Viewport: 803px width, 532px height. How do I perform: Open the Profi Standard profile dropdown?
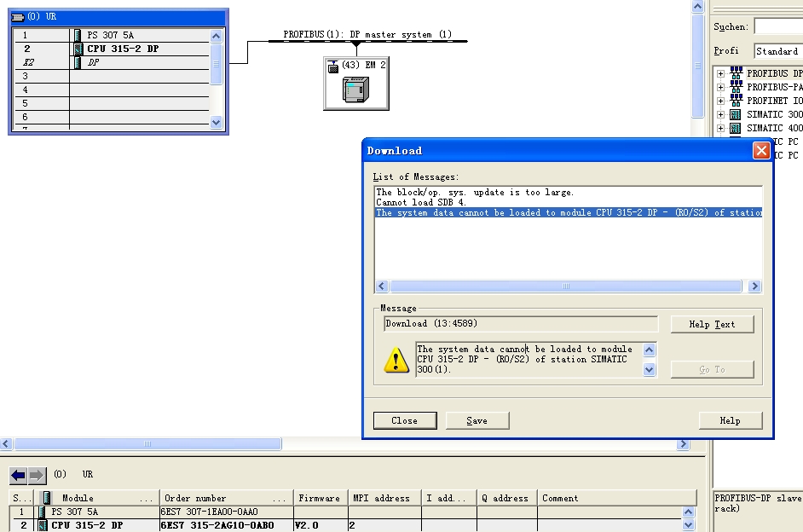[778, 51]
